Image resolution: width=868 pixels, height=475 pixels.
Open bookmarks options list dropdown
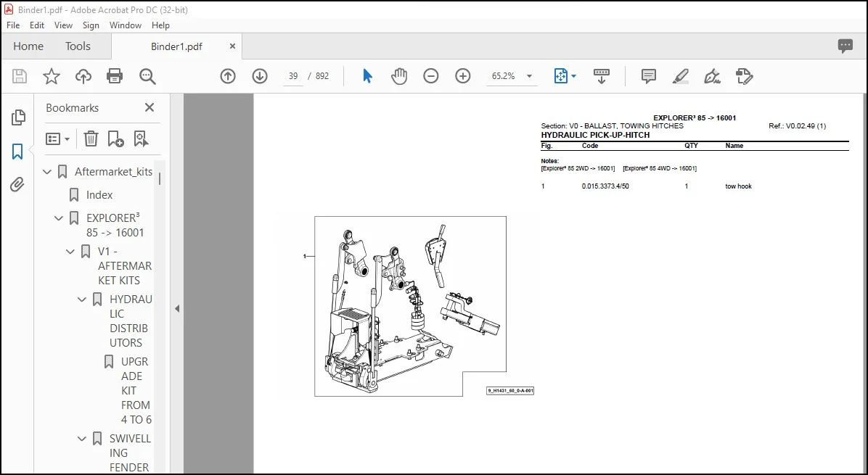[x=57, y=139]
